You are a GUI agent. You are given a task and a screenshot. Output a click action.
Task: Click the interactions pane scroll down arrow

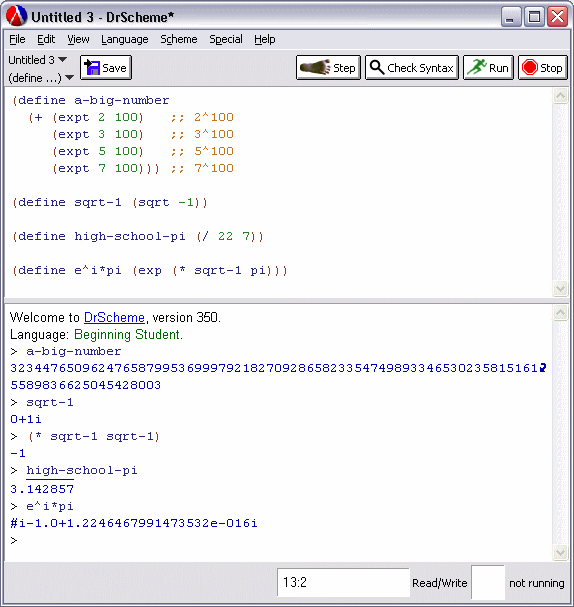pos(560,552)
